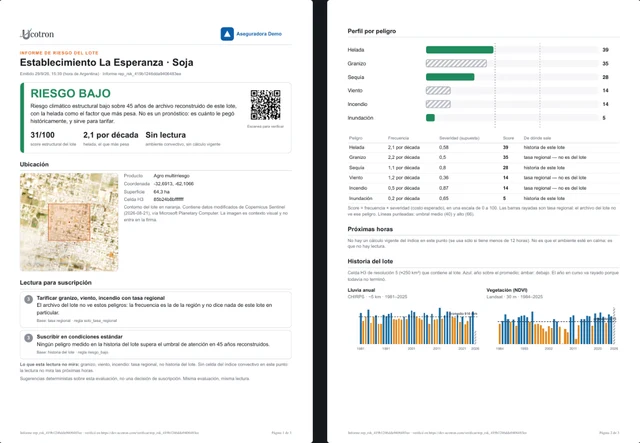The height and width of the screenshot is (443, 640).
Task: Click the 'Vegetación (NDVI)' chart title
Action: [x=507, y=290]
